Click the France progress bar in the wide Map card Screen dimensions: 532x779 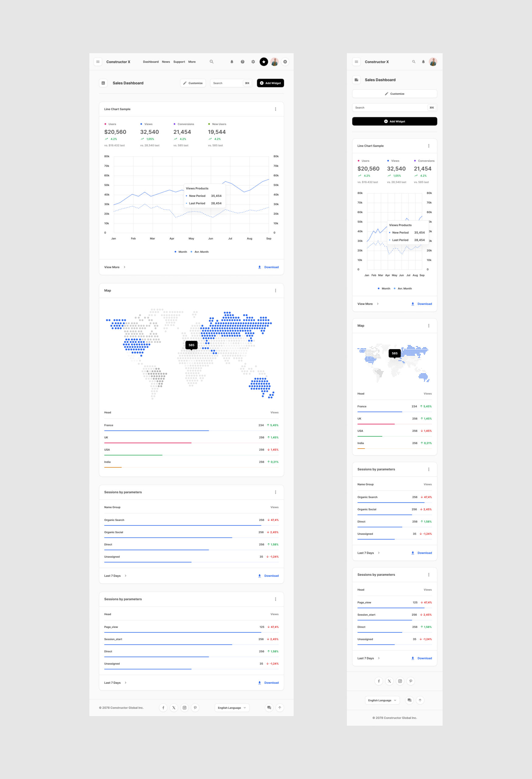click(156, 430)
